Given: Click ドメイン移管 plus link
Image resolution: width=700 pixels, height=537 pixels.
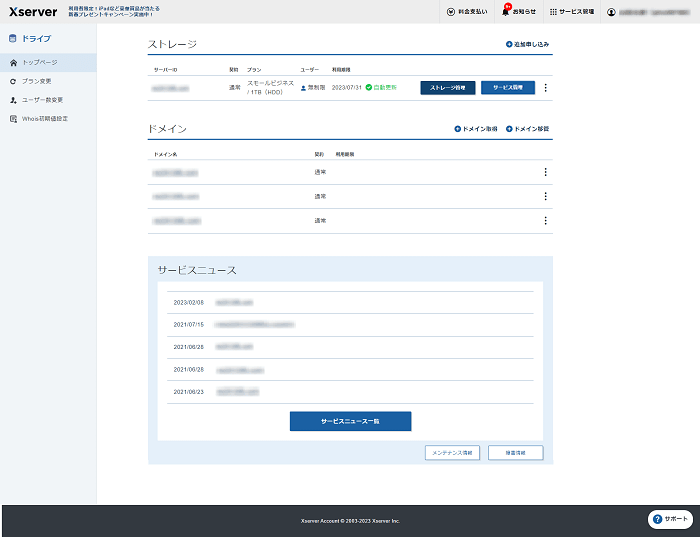Looking at the screenshot, I should 528,129.
